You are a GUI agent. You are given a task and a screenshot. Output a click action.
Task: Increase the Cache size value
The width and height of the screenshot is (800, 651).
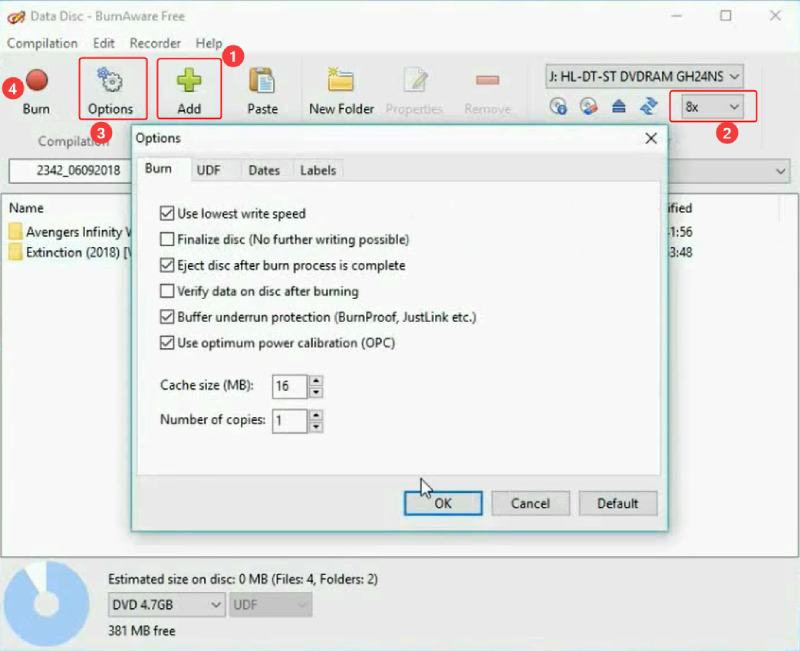pos(316,381)
